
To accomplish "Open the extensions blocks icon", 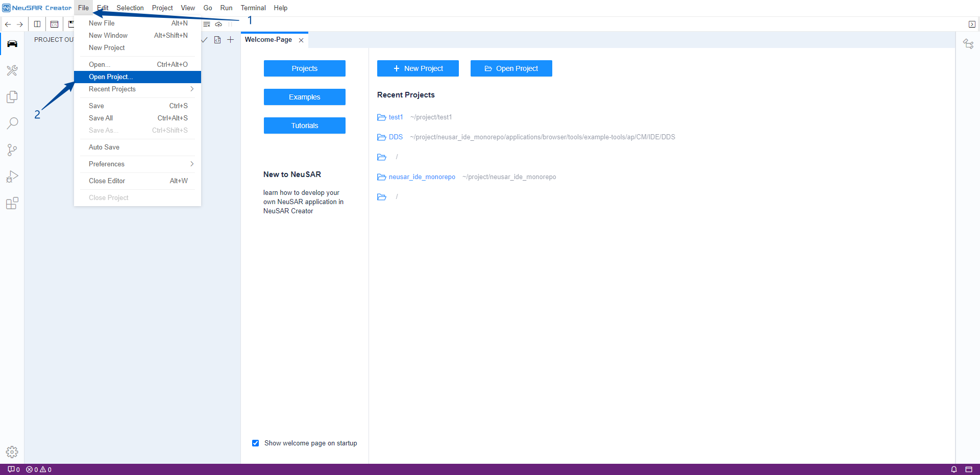I will [12, 203].
